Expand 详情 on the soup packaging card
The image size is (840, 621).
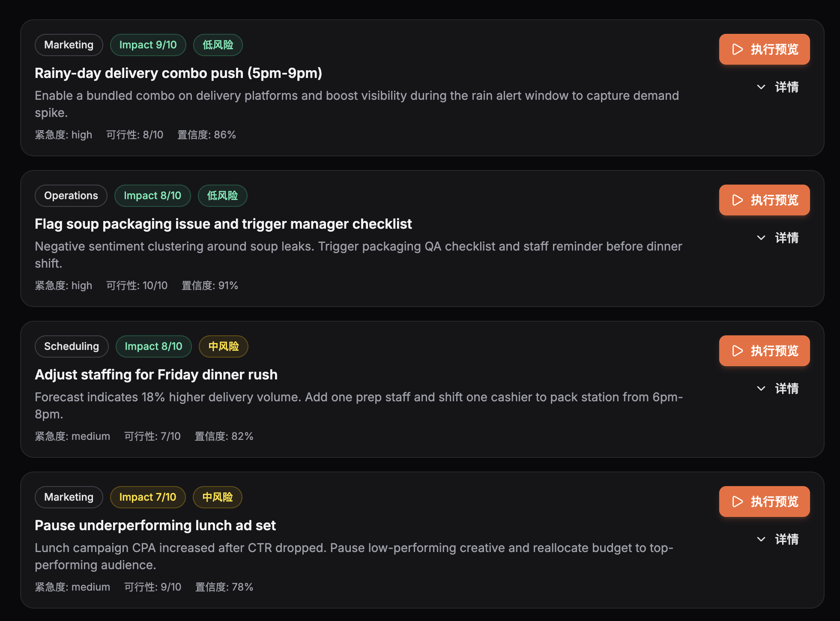click(x=777, y=238)
